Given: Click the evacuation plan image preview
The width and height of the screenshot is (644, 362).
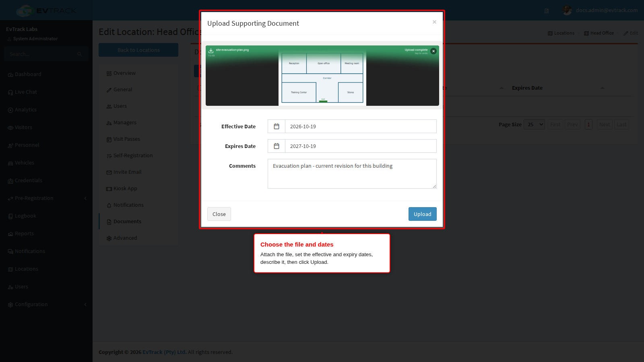Looking at the screenshot, I should [x=322, y=78].
